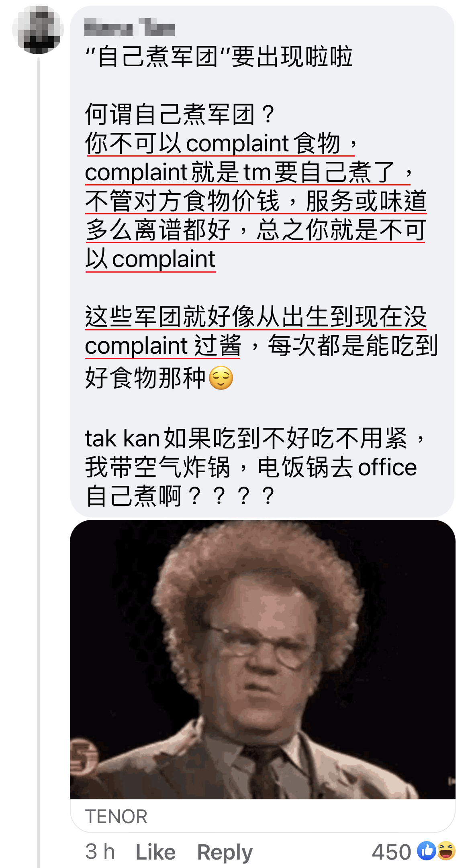Play the curly-haired man GIF
Viewport: 470px width, 868px height.
(x=263, y=659)
